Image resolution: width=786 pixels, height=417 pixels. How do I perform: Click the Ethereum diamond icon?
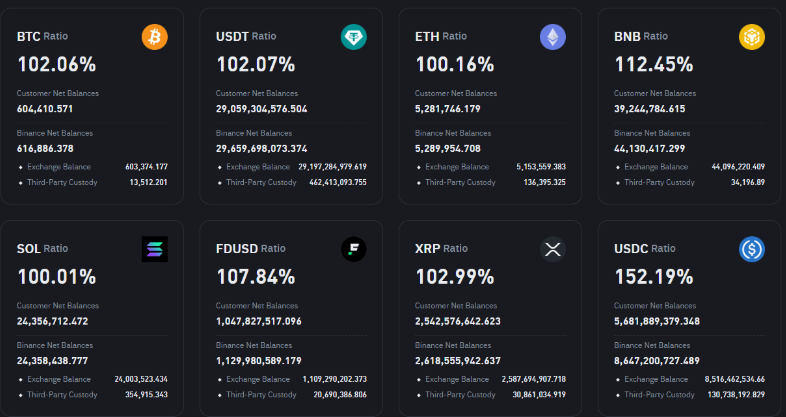click(552, 37)
